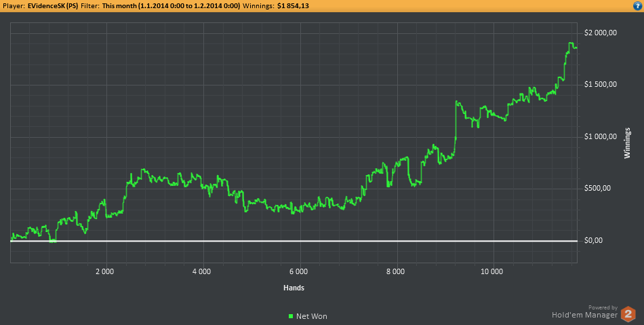Click the Hold'em Manager 2 logo
644x325 pixels.
[x=628, y=314]
